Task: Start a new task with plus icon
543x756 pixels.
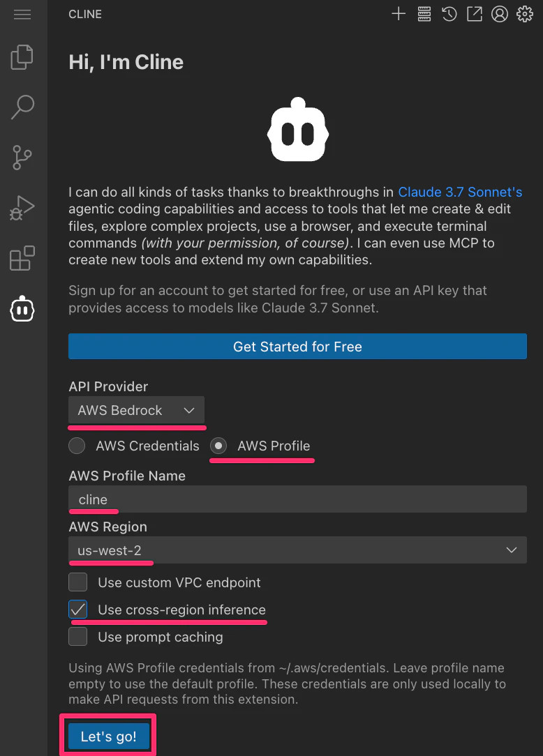Action: (399, 14)
